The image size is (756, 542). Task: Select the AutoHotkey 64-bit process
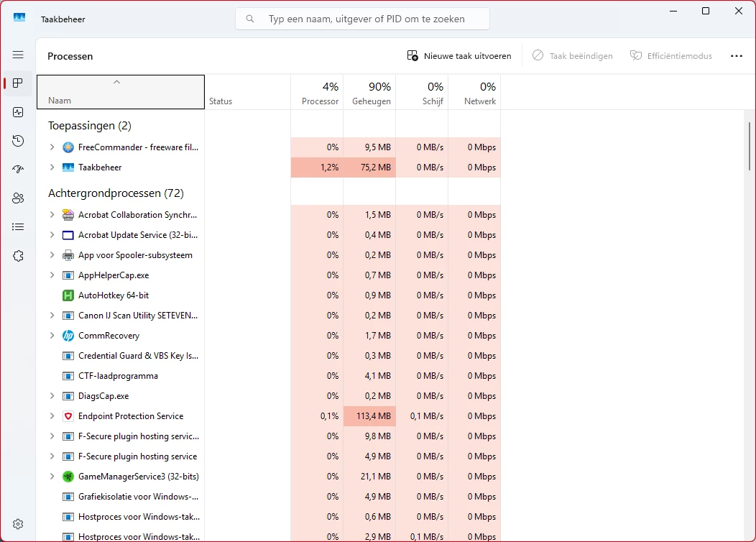269,295
